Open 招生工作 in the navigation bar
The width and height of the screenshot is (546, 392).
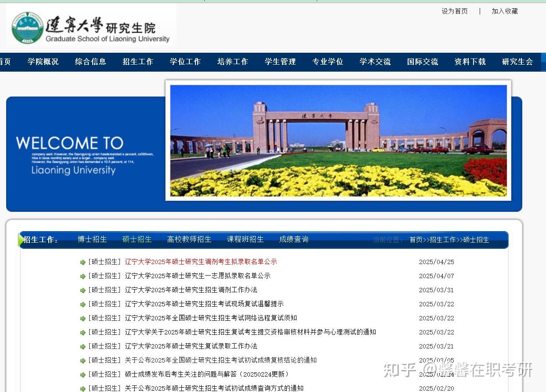tap(138, 62)
